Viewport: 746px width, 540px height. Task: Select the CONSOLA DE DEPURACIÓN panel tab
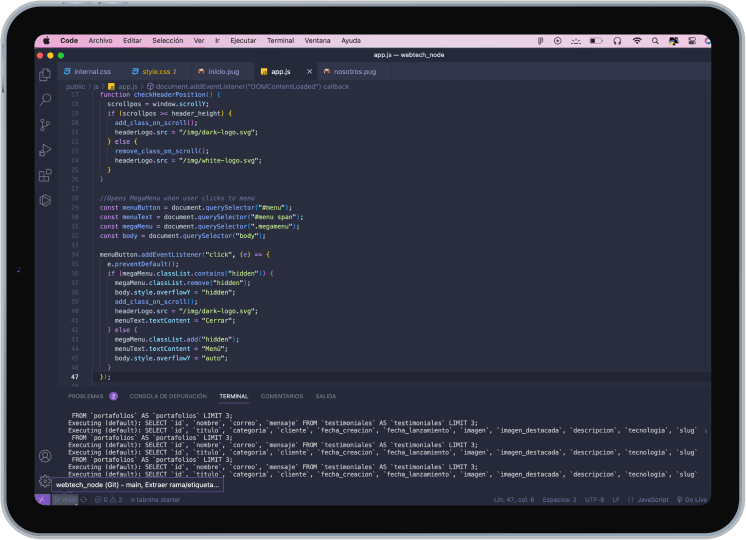tap(168, 396)
